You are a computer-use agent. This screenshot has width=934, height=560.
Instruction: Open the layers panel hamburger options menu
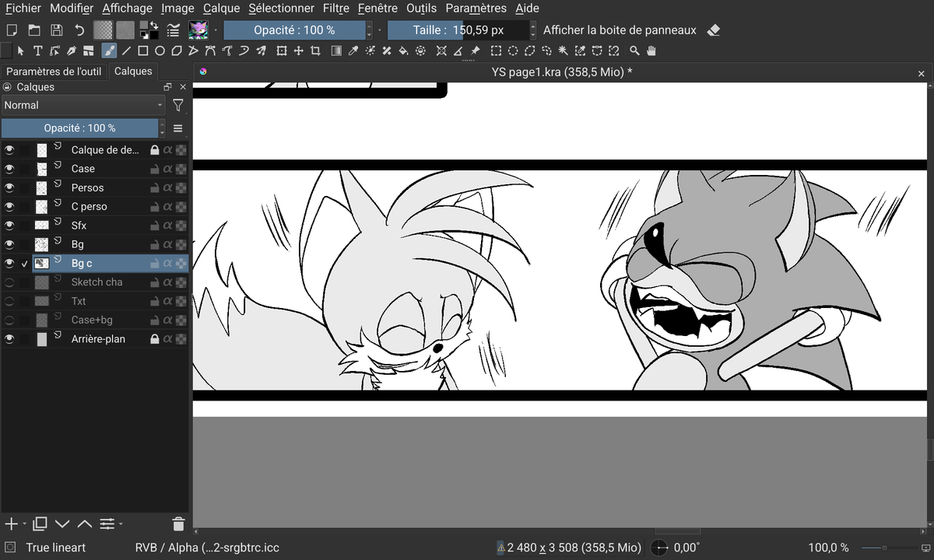point(177,128)
